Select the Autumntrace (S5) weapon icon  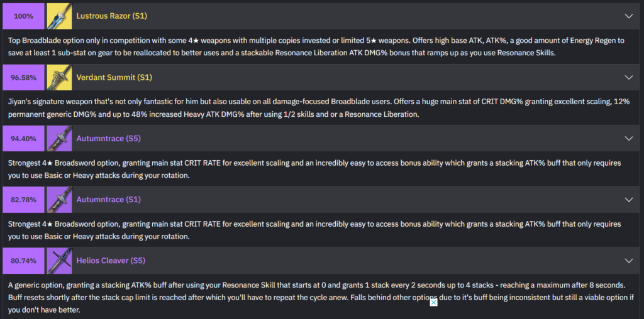click(x=59, y=138)
